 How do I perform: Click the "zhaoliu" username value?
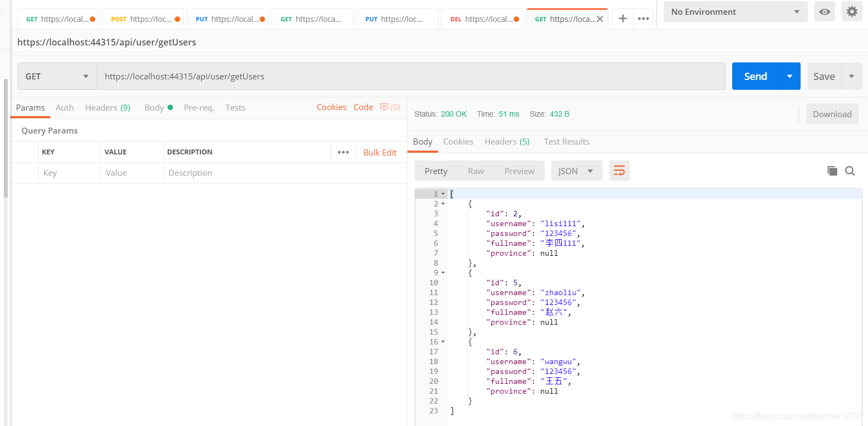(x=561, y=292)
